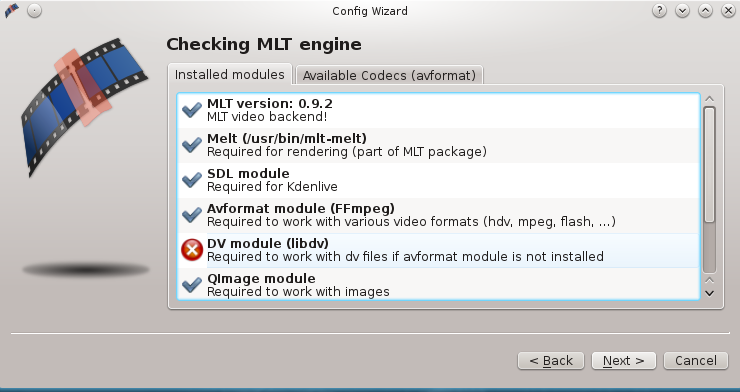Cancel the Config Wizard
740x392 pixels.
[x=696, y=361]
